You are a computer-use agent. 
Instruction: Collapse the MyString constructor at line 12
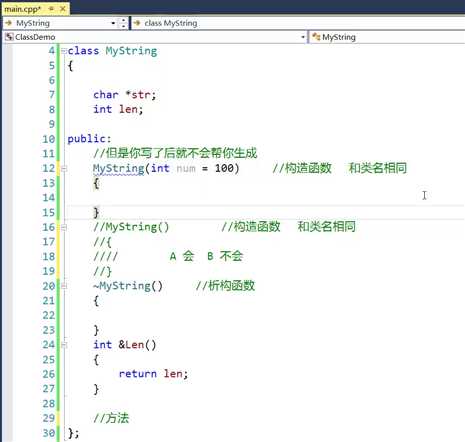point(64,169)
